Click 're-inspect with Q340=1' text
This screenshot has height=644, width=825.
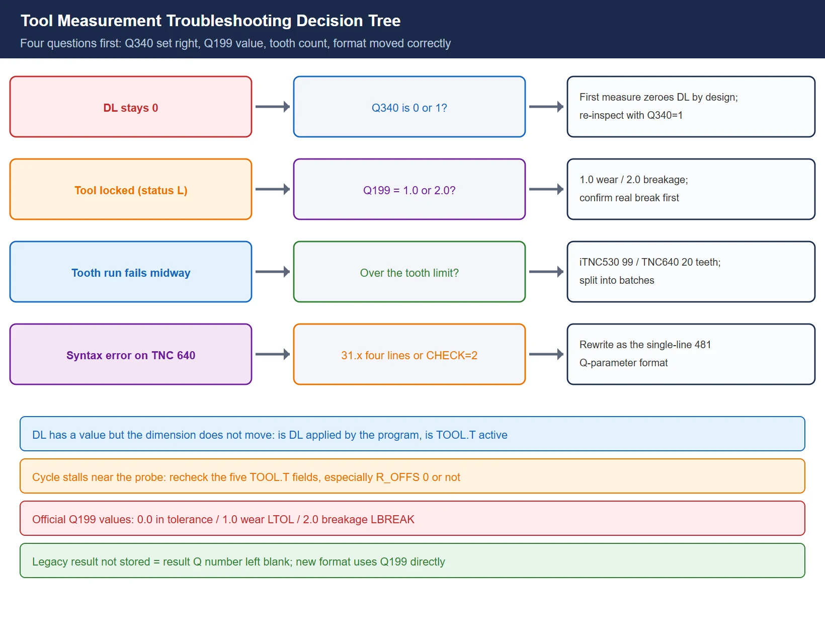(x=631, y=115)
